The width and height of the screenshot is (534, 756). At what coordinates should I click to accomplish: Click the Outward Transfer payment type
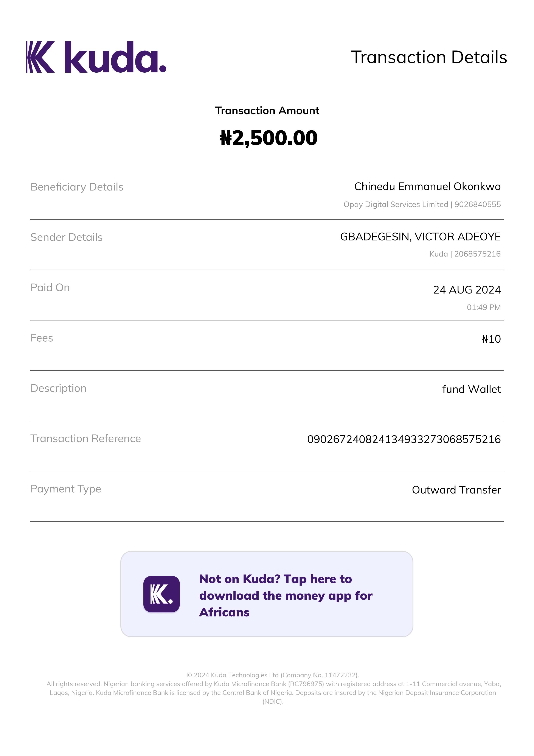(456, 490)
